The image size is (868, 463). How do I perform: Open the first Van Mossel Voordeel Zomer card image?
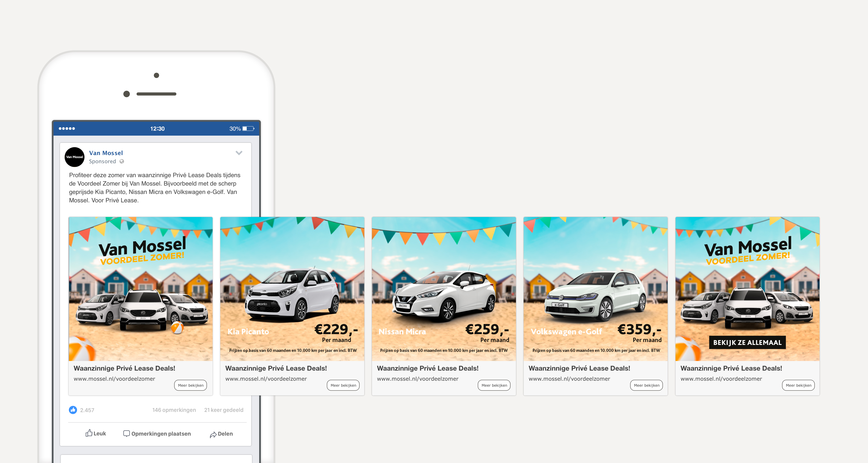coord(141,289)
